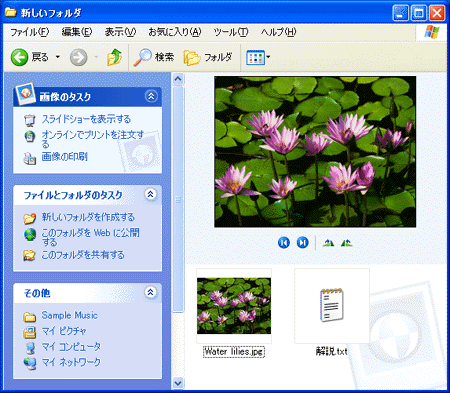Click the task pane vertical scrollbar thumb
Screen dimensions: 450x393
pos(178,199)
